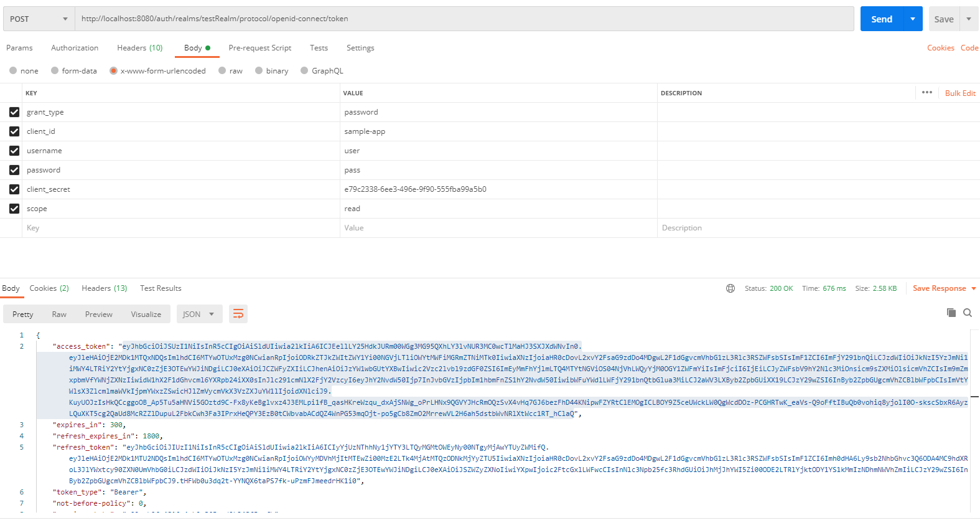Click the blue Send button

[882, 19]
